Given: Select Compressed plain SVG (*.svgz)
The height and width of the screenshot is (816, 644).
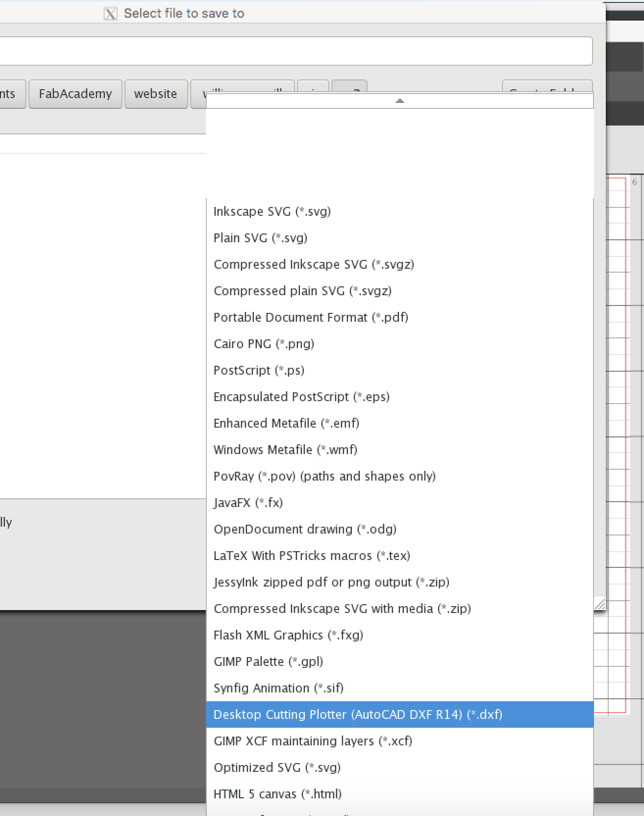Looking at the screenshot, I should (x=399, y=291).
